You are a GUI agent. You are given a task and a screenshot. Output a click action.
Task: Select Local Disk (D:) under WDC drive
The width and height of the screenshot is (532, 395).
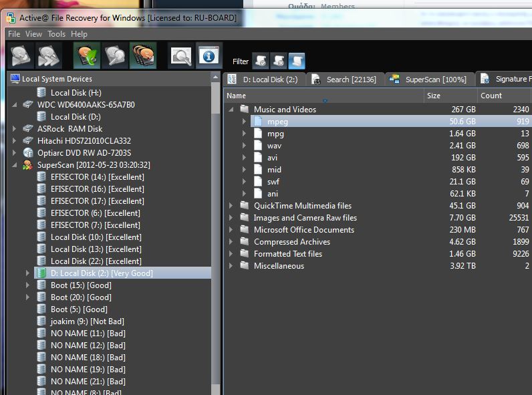point(76,117)
